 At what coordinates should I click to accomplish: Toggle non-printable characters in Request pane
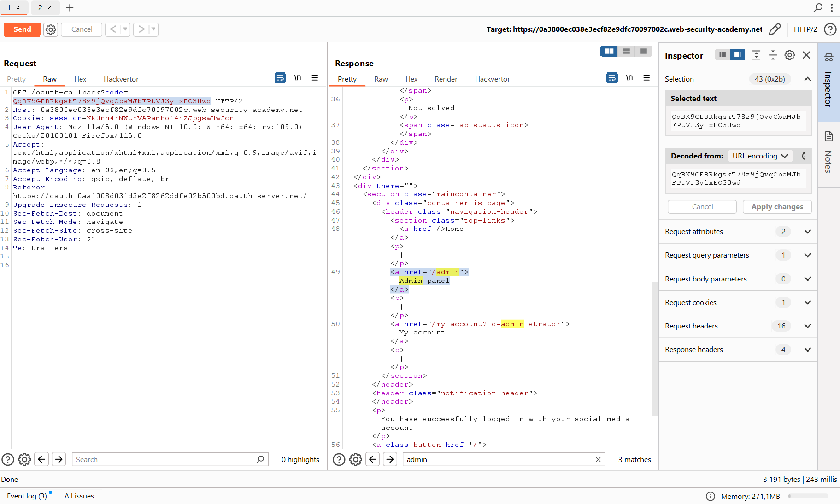pyautogui.click(x=298, y=78)
